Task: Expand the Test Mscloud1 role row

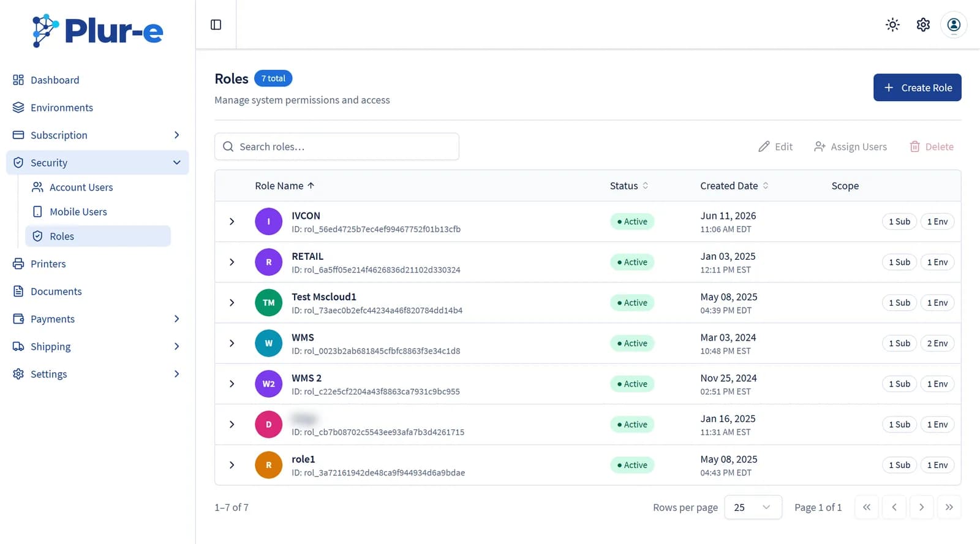Action: 232,303
